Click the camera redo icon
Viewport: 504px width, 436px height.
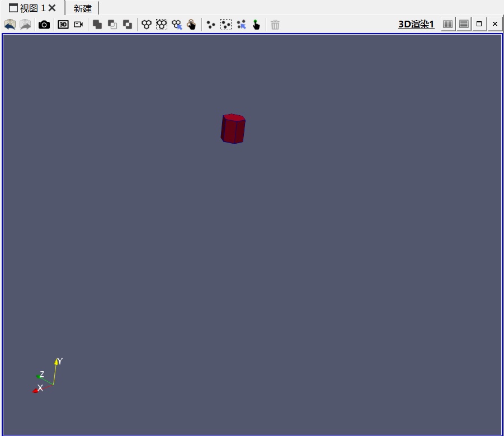point(25,25)
